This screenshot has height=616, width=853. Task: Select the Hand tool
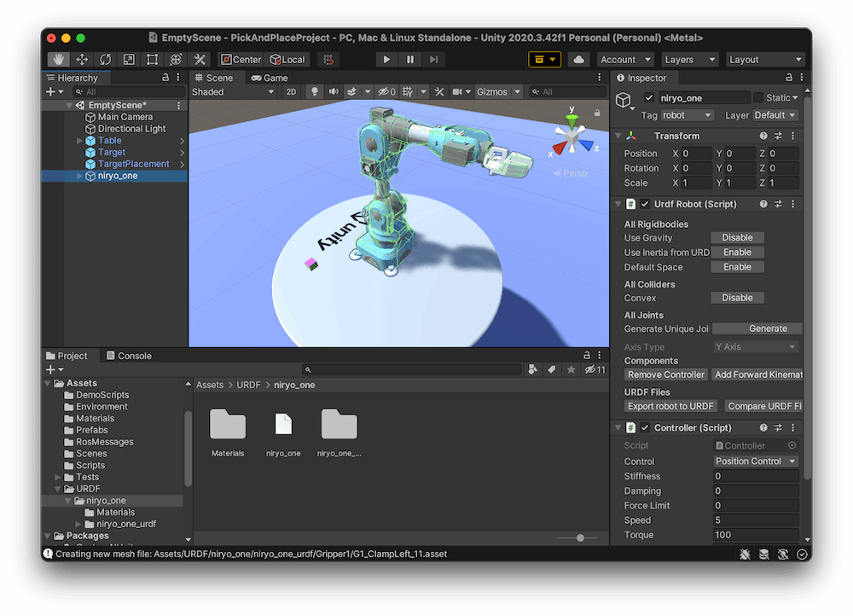58,60
